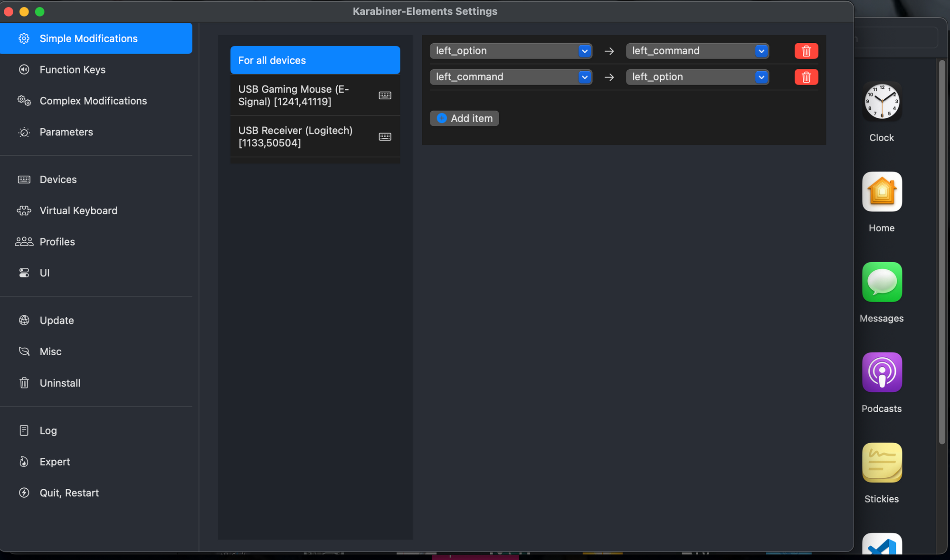Select the Log label in sidebar
Viewport: 950px width, 560px height.
(x=48, y=431)
